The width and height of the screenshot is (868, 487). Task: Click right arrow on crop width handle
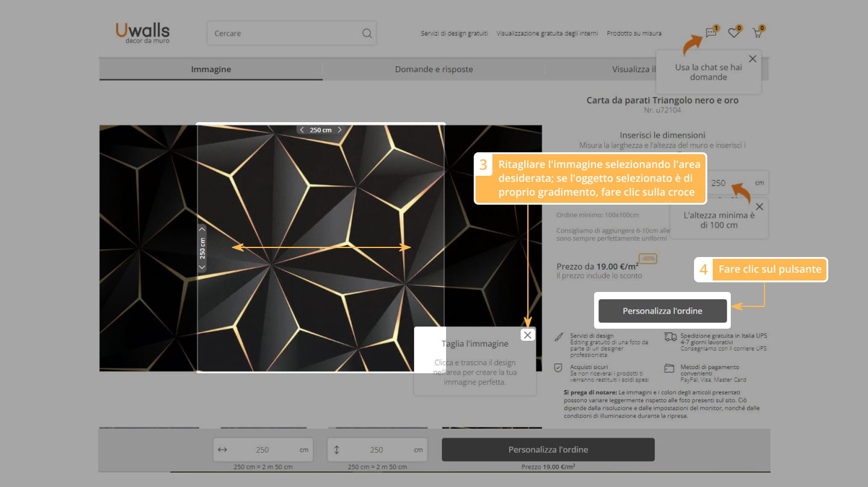339,130
